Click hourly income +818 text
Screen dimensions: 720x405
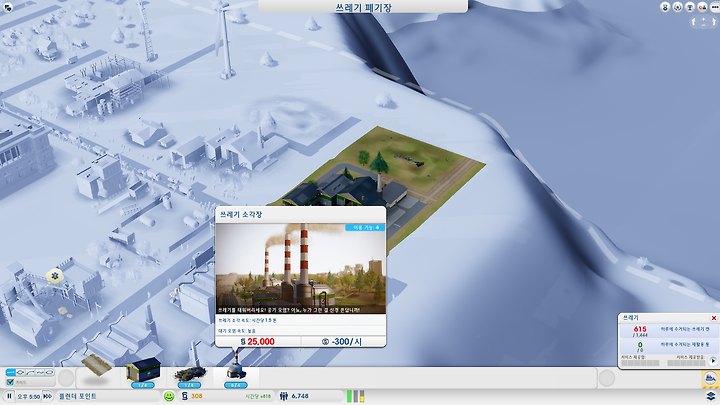pos(258,396)
